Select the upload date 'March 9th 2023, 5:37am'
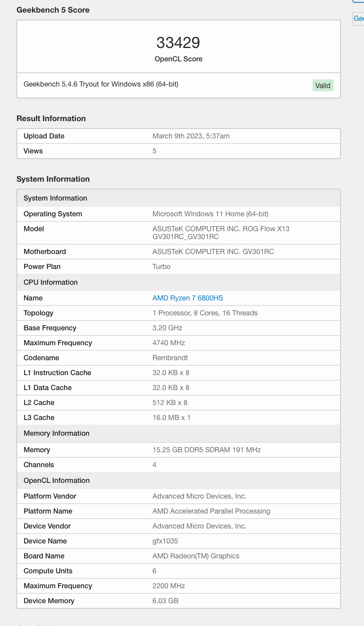 coord(191,136)
